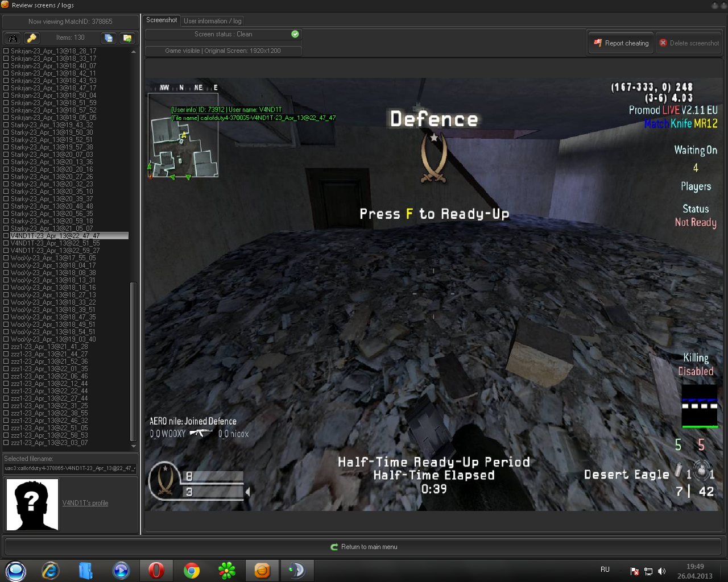Screen dimensions: 728x582
Task: Open TeamSpeak from the taskbar
Action: (x=297, y=570)
